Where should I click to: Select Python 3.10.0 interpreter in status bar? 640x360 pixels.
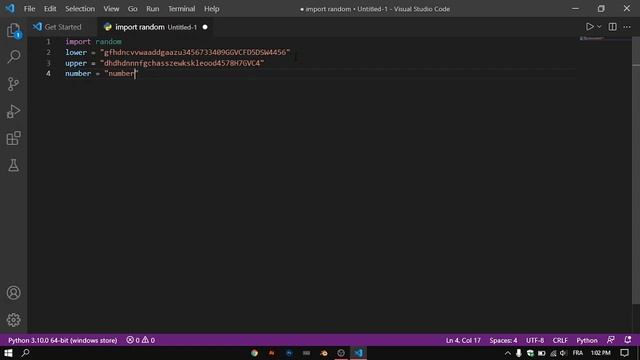click(62, 340)
